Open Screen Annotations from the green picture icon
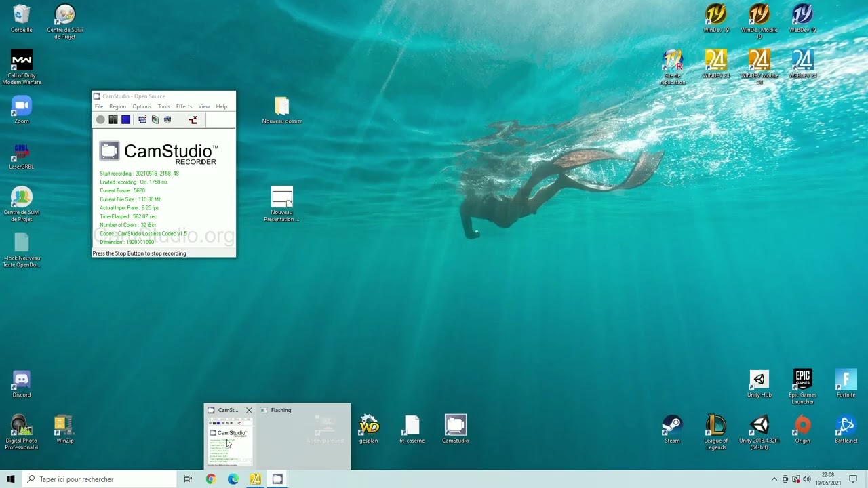This screenshot has height=488, width=868. pyautogui.click(x=155, y=120)
